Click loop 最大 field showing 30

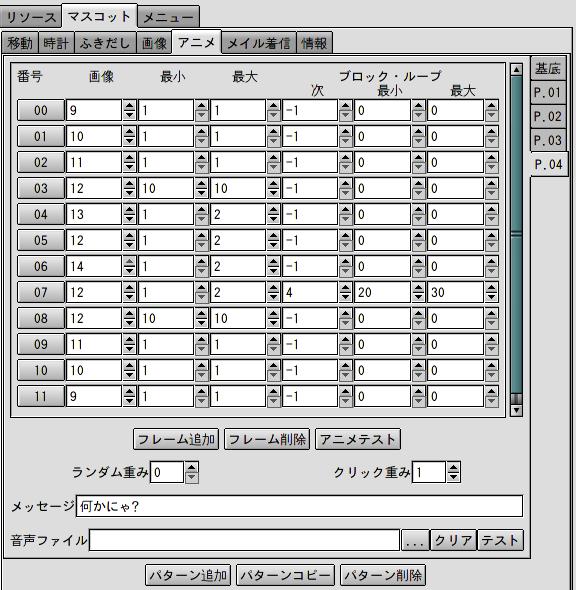pos(456,292)
